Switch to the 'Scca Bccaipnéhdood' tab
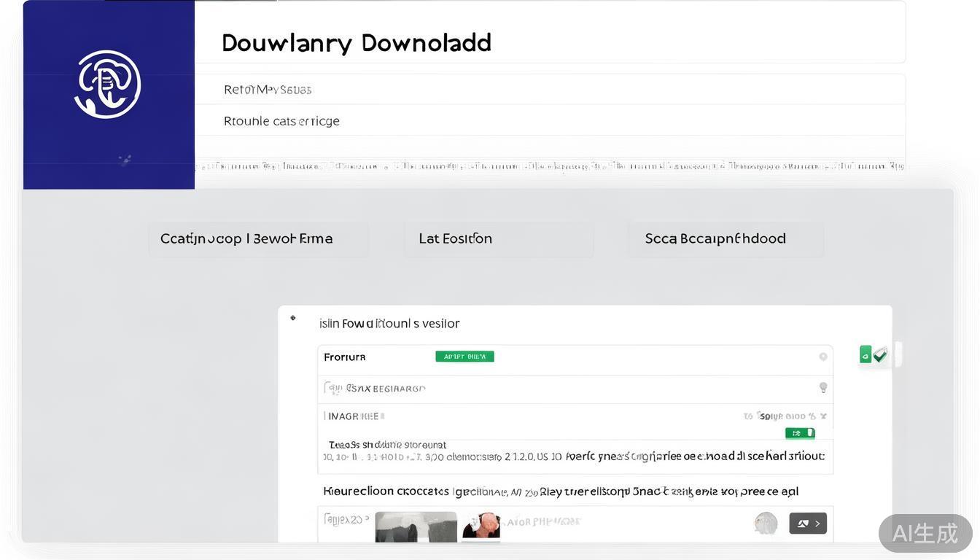Viewport: 980px width, 560px height. click(x=726, y=239)
